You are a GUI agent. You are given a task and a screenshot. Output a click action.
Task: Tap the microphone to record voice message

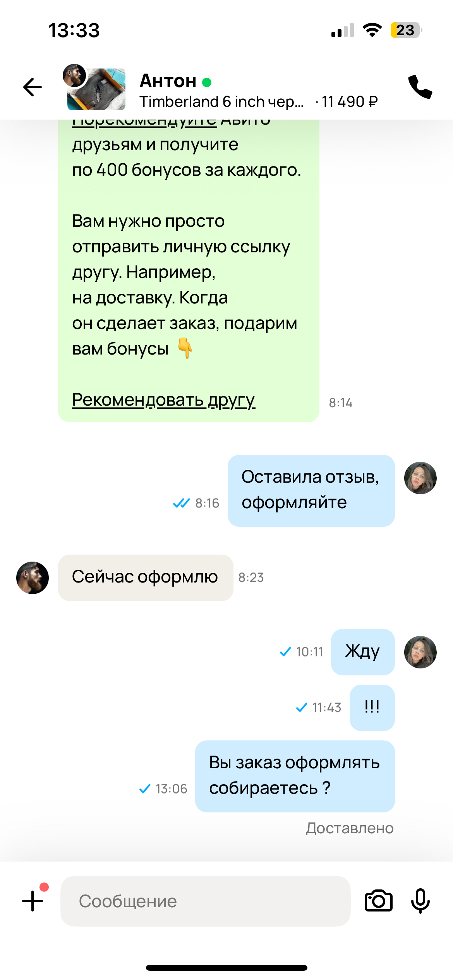(420, 901)
